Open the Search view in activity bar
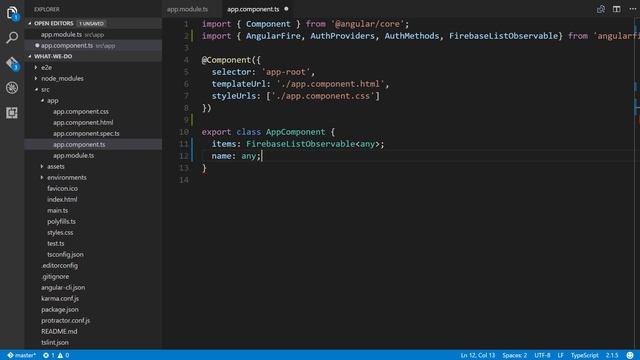This screenshot has height=360, width=640. tap(12, 38)
